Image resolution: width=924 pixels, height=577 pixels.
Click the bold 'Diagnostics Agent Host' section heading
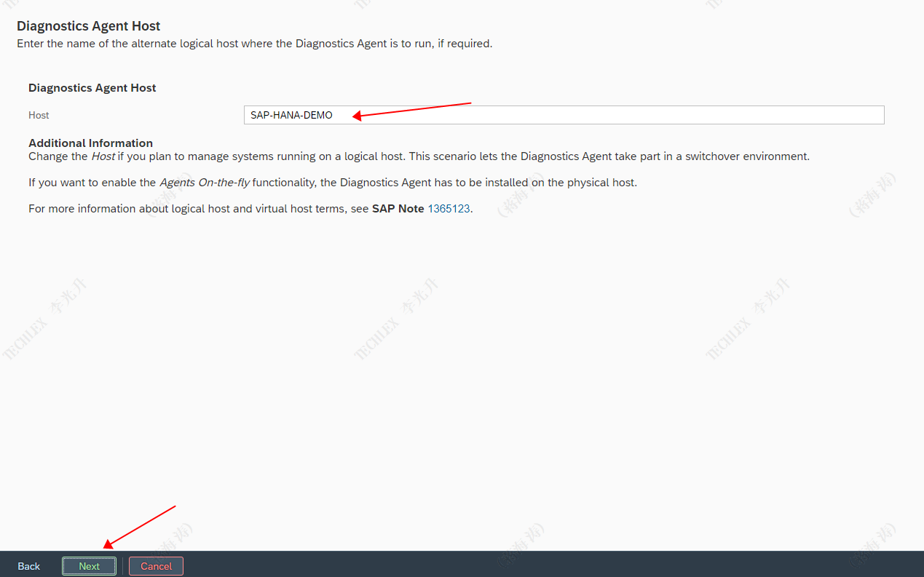pyautogui.click(x=92, y=87)
